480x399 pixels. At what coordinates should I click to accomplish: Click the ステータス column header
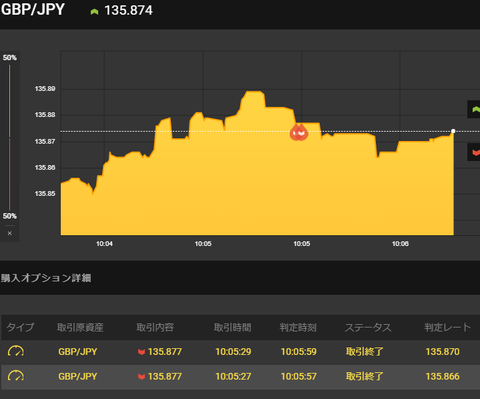[368, 327]
